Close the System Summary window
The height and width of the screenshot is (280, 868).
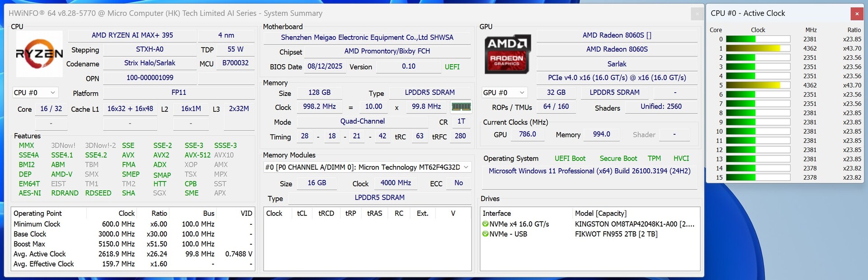click(x=697, y=14)
